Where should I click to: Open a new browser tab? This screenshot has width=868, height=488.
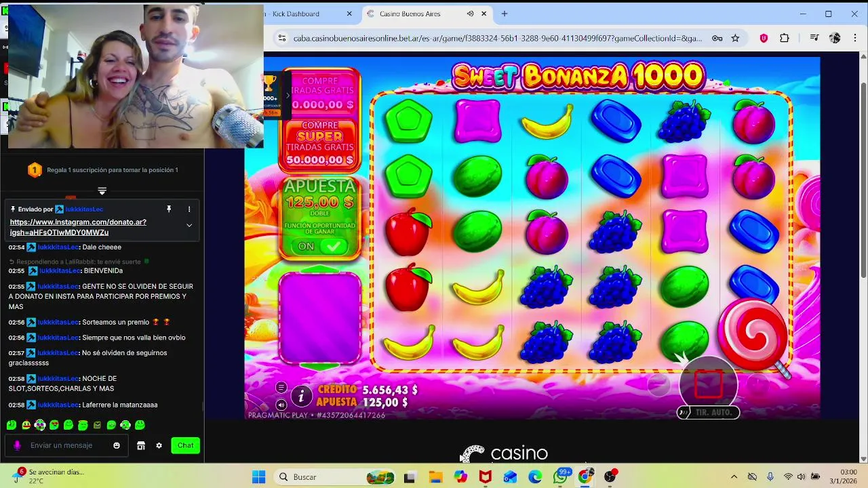click(504, 14)
